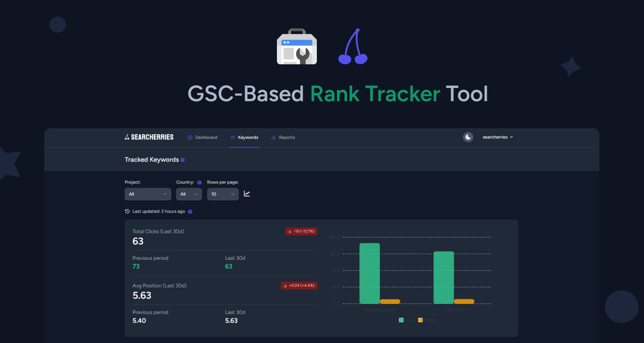Screen dimensions: 644x343
Task: Click the Searcherries logo in header
Action: point(149,137)
